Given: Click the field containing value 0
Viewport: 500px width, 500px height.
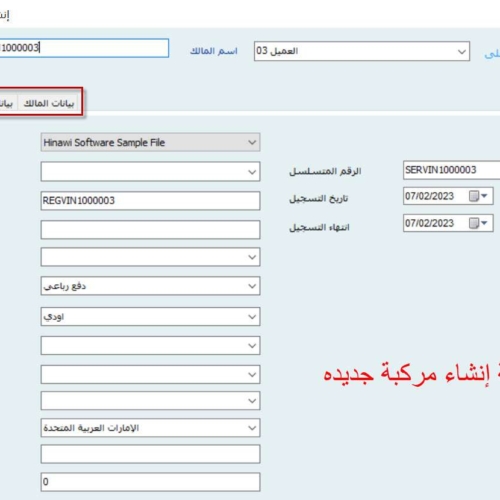Looking at the screenshot, I should pyautogui.click(x=150, y=482).
